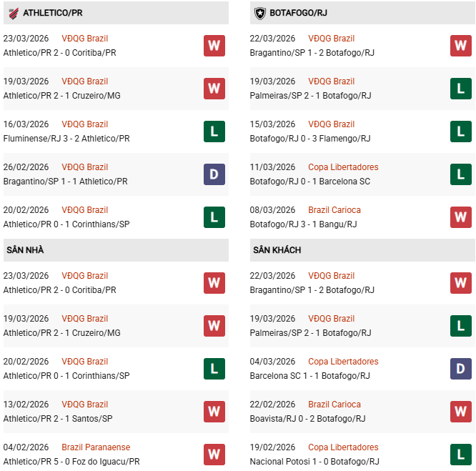Select the W badge for Athletico/PR 5-0 Foz do Iguacu/PR

pos(214,455)
